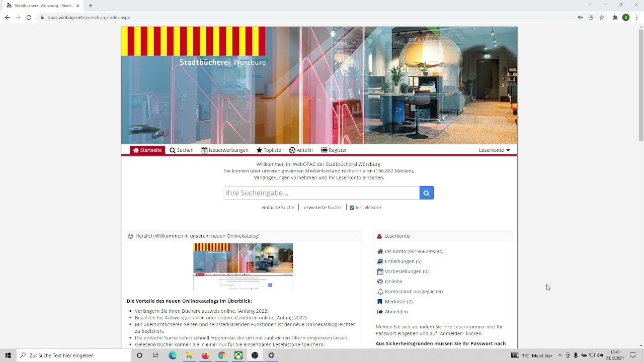Click the @ icon beside Onleihe

tap(380, 282)
